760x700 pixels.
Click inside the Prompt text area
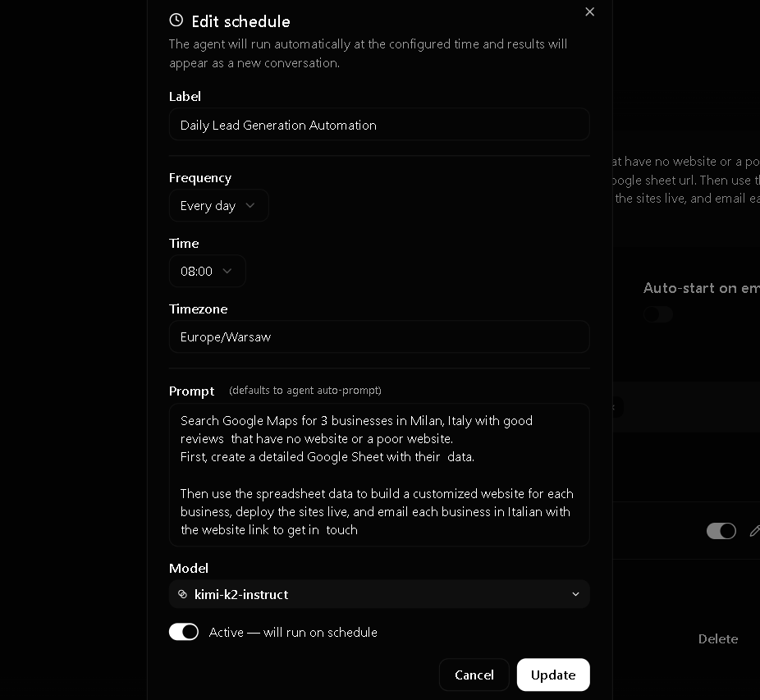coord(379,475)
